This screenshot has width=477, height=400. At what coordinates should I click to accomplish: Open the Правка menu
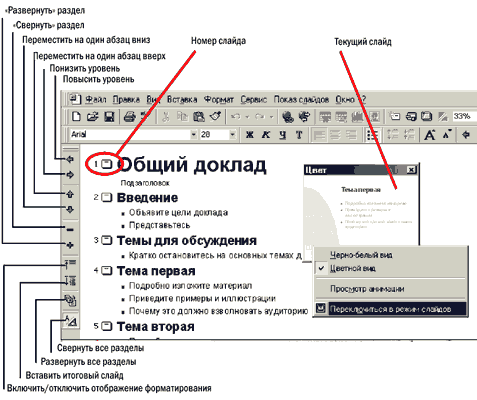126,99
